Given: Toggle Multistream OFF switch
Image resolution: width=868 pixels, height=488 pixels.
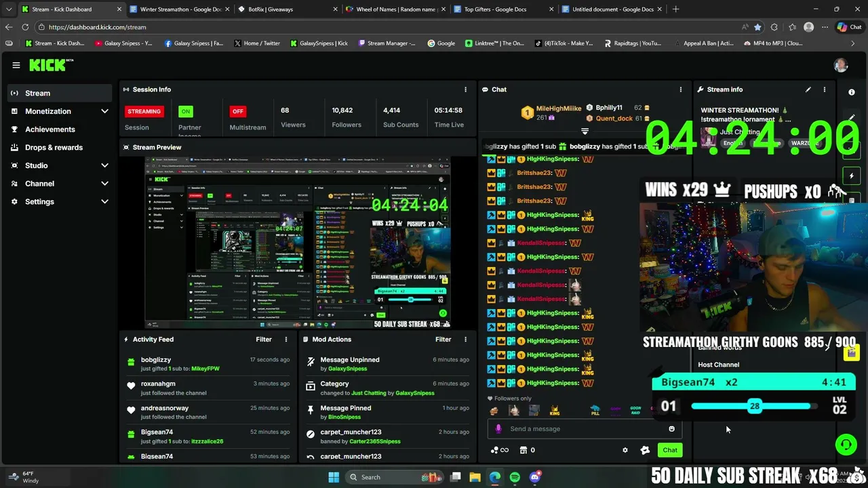Looking at the screenshot, I should click(x=237, y=111).
